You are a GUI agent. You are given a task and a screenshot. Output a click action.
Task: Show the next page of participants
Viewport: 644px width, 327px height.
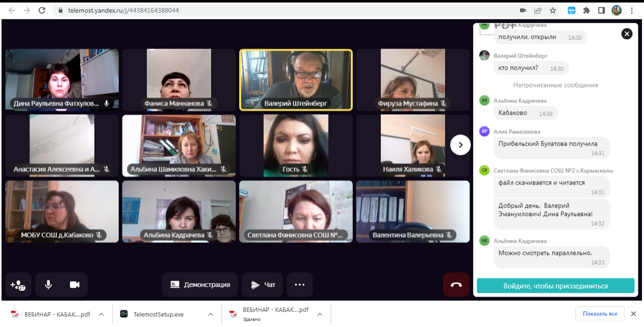coord(460,145)
